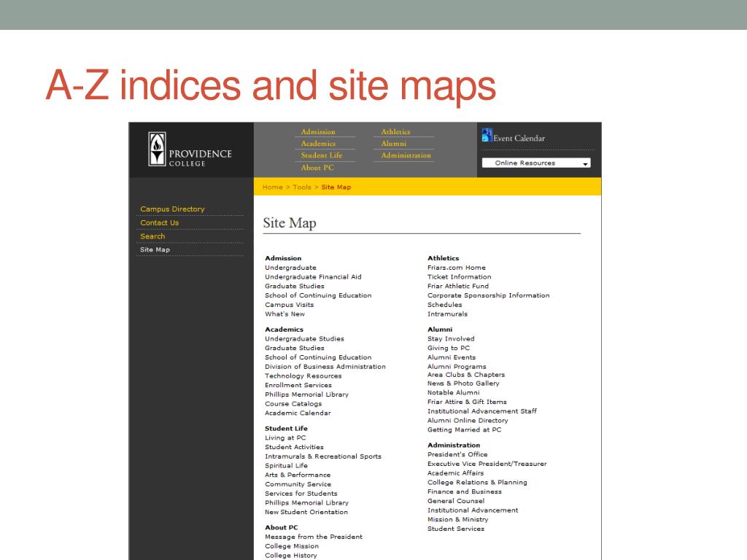Open Area Clubs & Chapters link
Screen dimensions: 747x560
pos(466,375)
